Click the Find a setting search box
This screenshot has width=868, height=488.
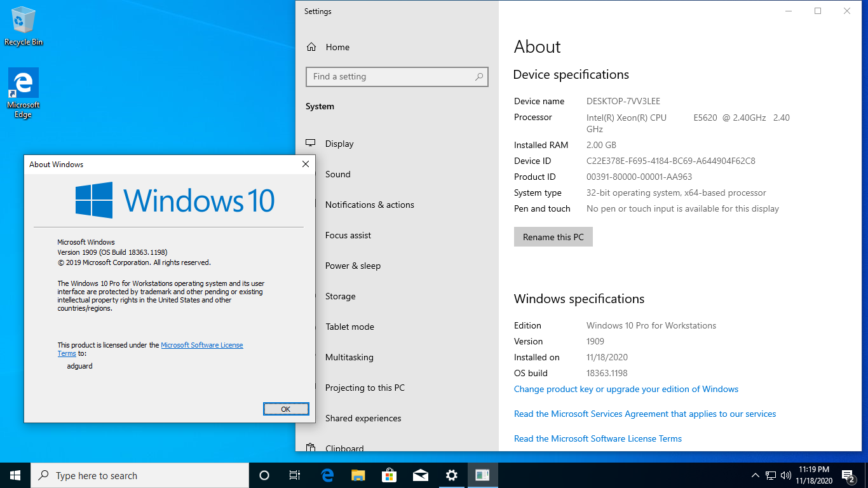click(x=397, y=77)
